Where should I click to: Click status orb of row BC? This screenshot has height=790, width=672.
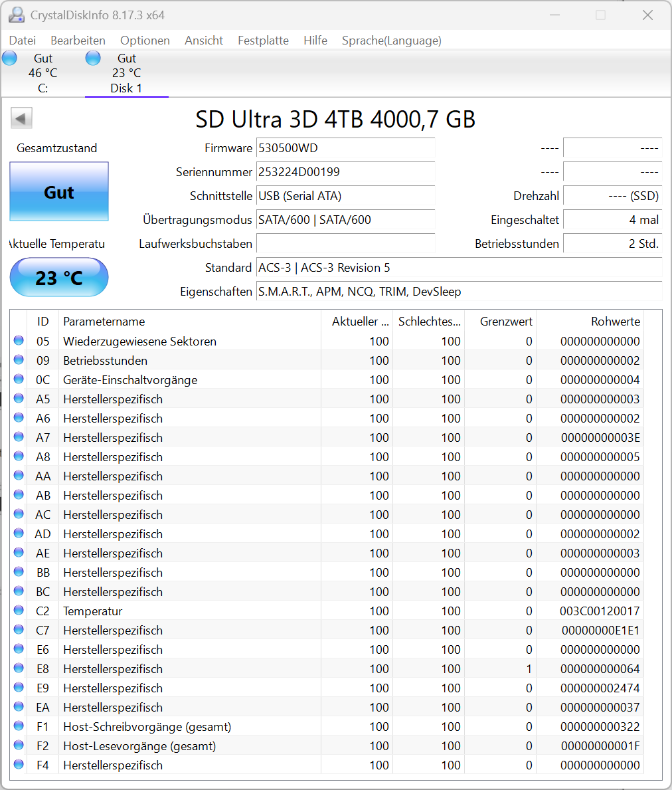(x=19, y=591)
